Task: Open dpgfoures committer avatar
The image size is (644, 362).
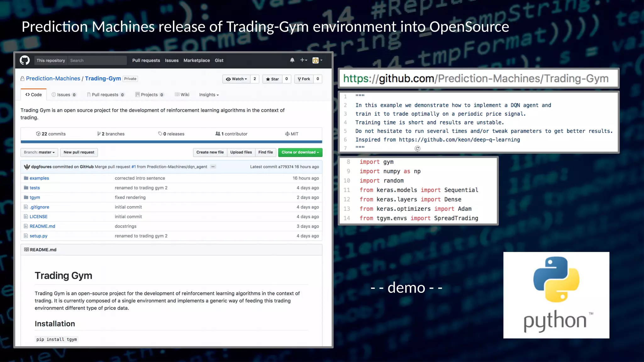Action: pyautogui.click(x=27, y=167)
